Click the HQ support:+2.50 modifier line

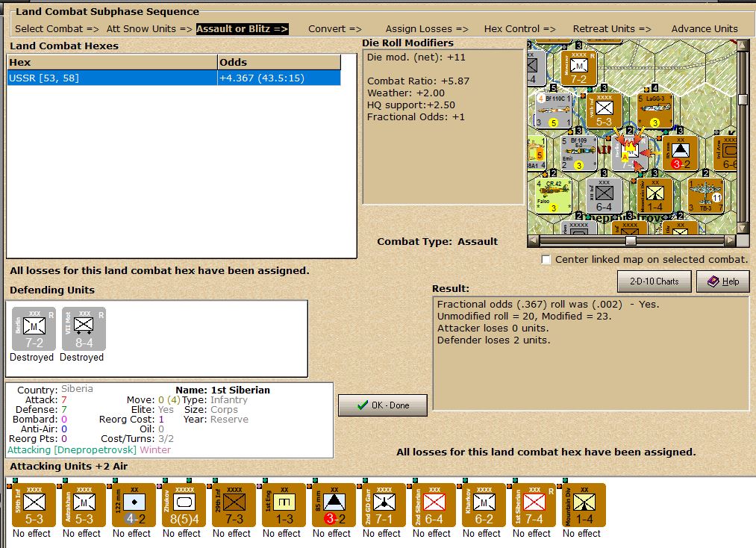point(410,105)
